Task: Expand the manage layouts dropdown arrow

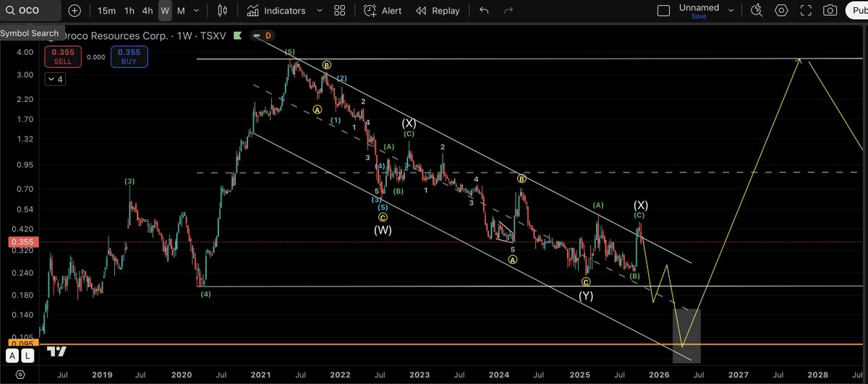Action: coord(731,11)
